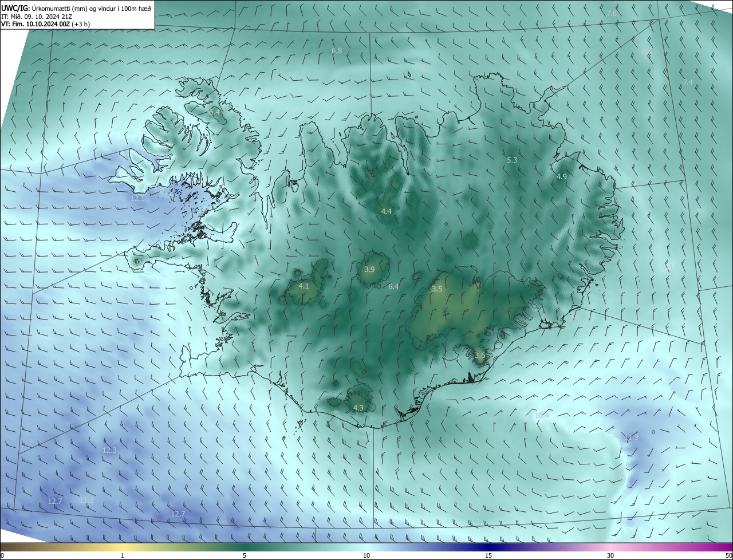Click the 12.1 value west of Iceland
The width and height of the screenshot is (733, 560).
point(137,199)
